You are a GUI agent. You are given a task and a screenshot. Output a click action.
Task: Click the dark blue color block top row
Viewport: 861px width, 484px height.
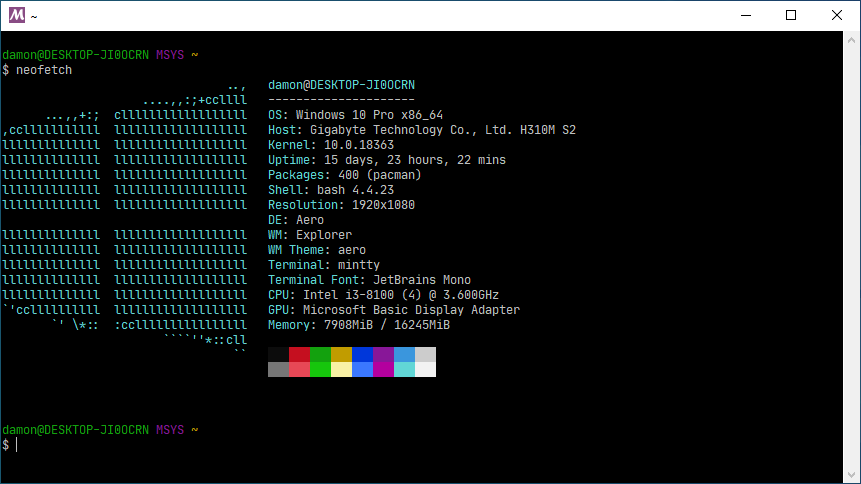coord(362,354)
